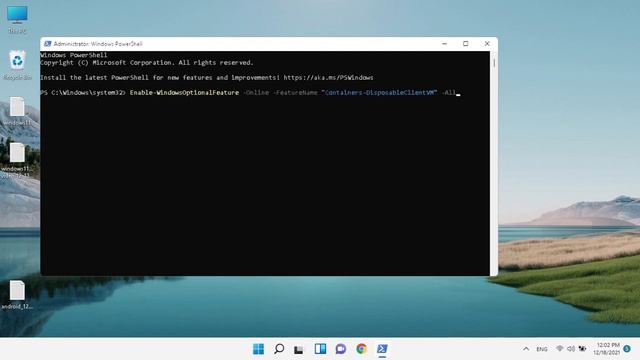
Task: Close the Administrator PowerShell window
Action: [487, 44]
